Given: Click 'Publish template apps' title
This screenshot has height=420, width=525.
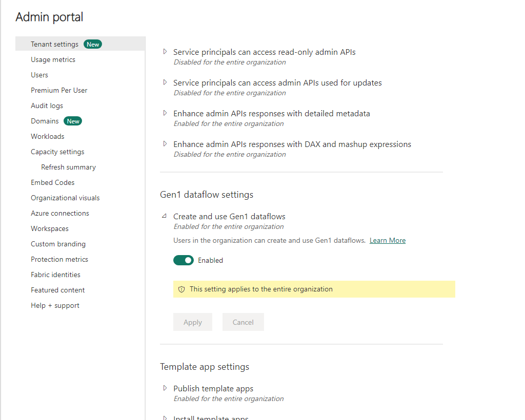Looking at the screenshot, I should 213,389.
